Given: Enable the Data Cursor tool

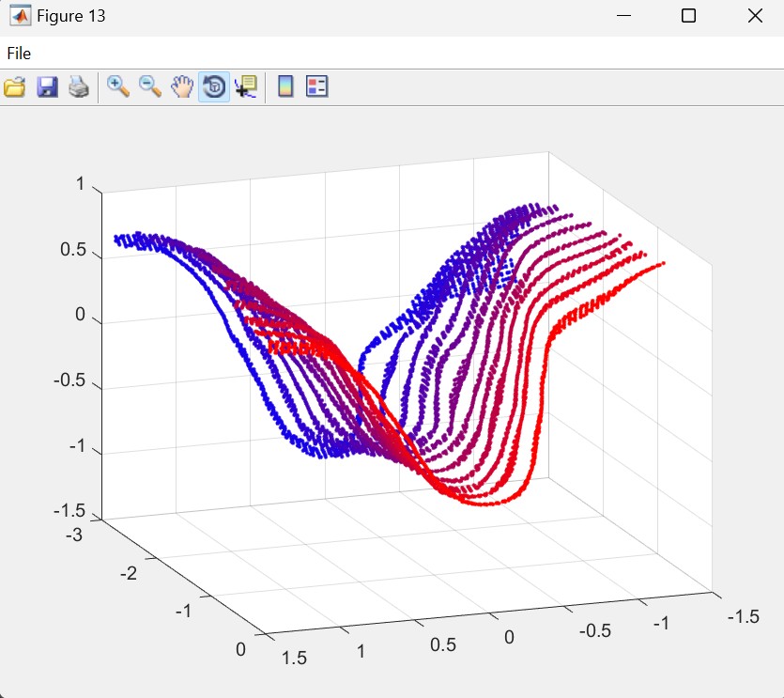Looking at the screenshot, I should coord(246,87).
